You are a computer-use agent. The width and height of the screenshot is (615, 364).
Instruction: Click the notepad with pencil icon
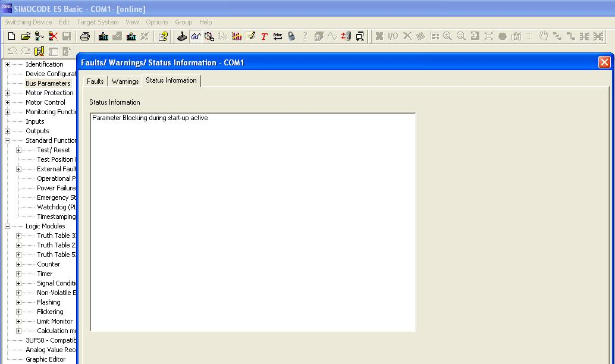(x=250, y=36)
